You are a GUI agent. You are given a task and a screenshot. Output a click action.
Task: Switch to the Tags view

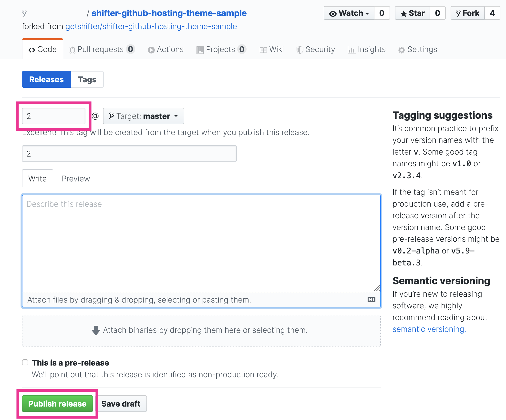(x=87, y=79)
